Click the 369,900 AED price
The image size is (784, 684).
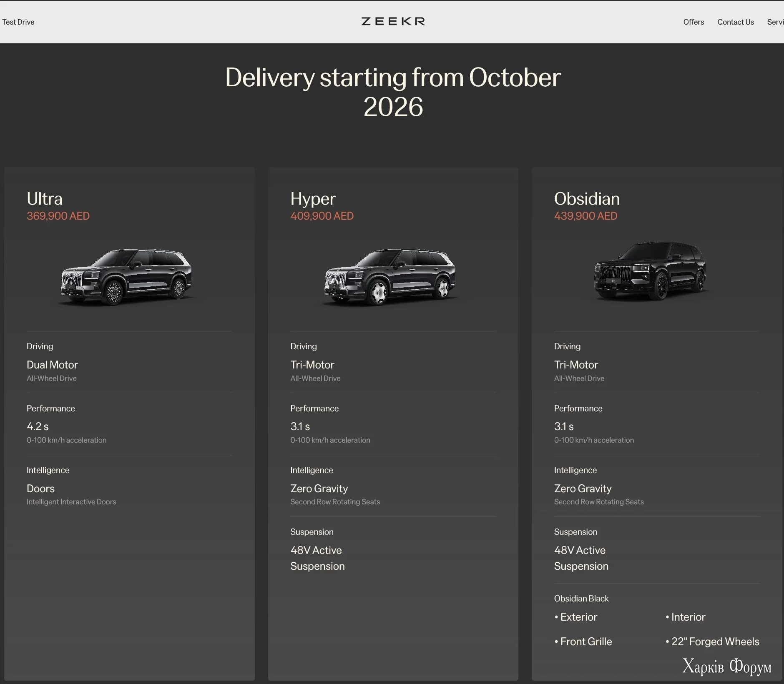(58, 216)
